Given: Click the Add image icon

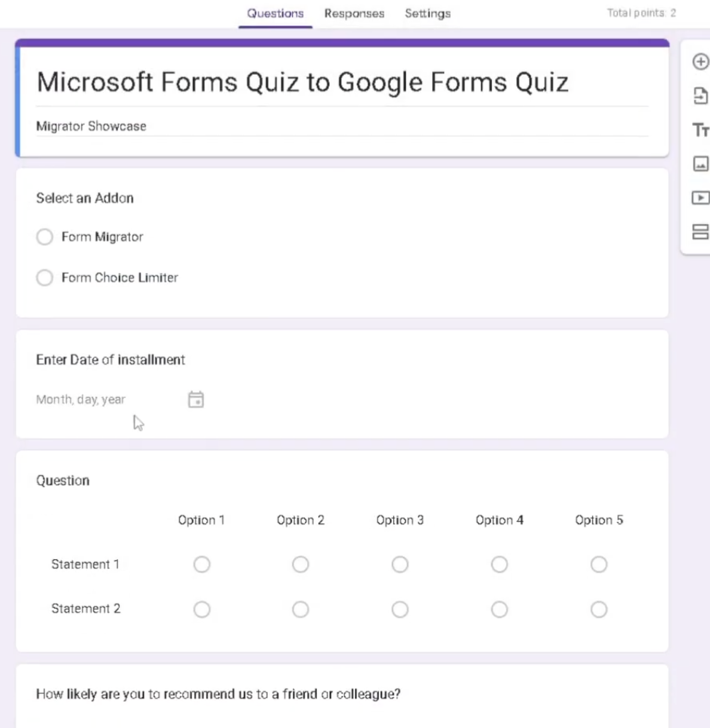Looking at the screenshot, I should (700, 164).
